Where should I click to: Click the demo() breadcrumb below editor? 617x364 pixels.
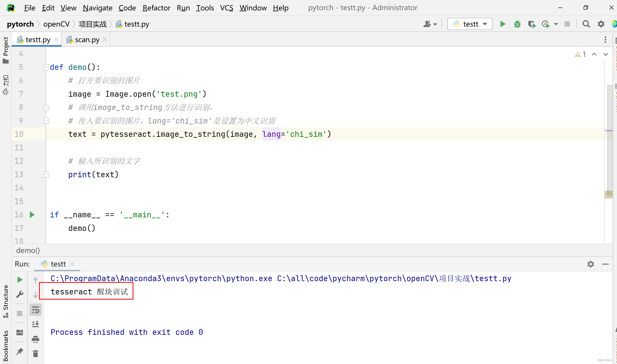pos(28,251)
